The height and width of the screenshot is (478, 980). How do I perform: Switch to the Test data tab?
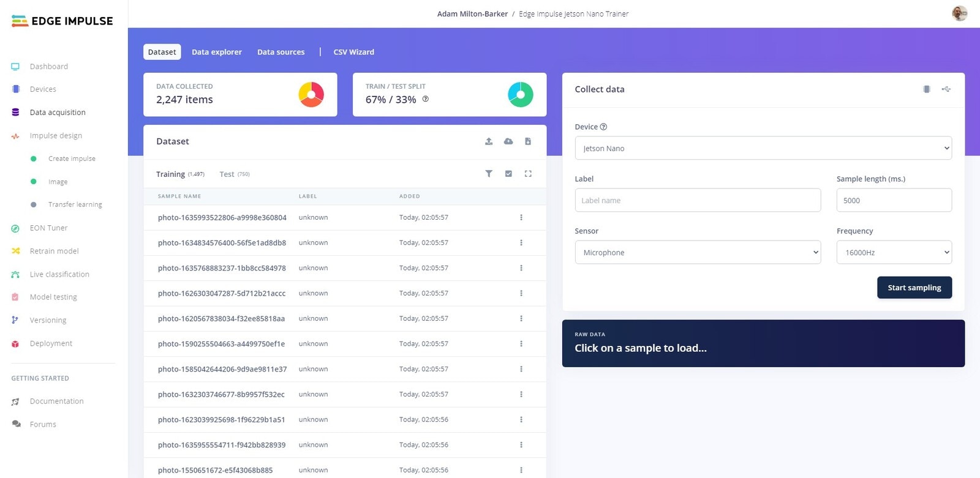point(235,174)
